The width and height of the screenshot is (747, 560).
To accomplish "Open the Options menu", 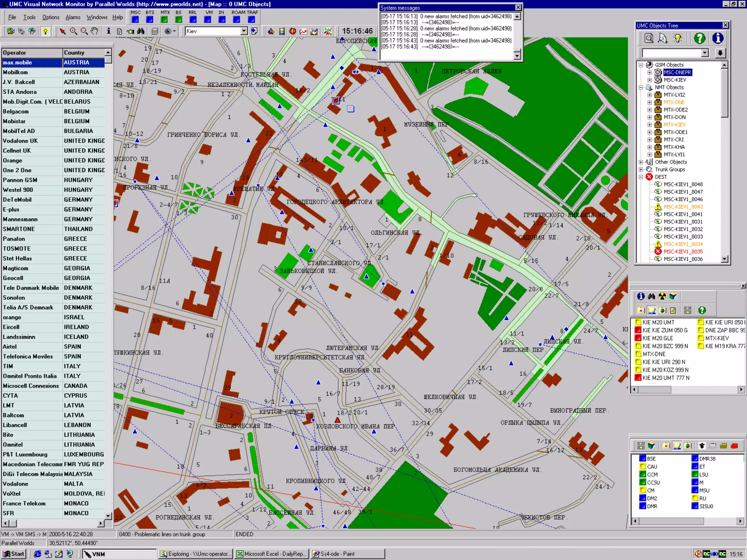I will click(51, 17).
